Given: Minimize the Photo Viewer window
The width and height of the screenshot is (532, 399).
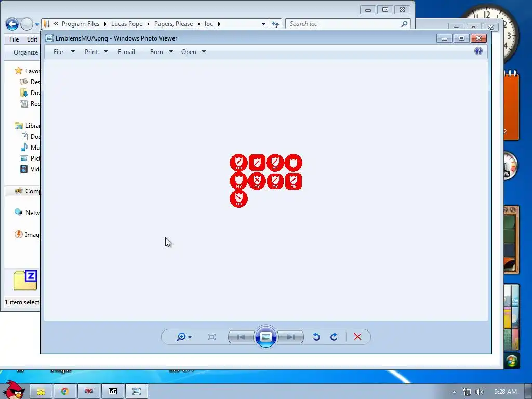Looking at the screenshot, I should pos(445,38).
